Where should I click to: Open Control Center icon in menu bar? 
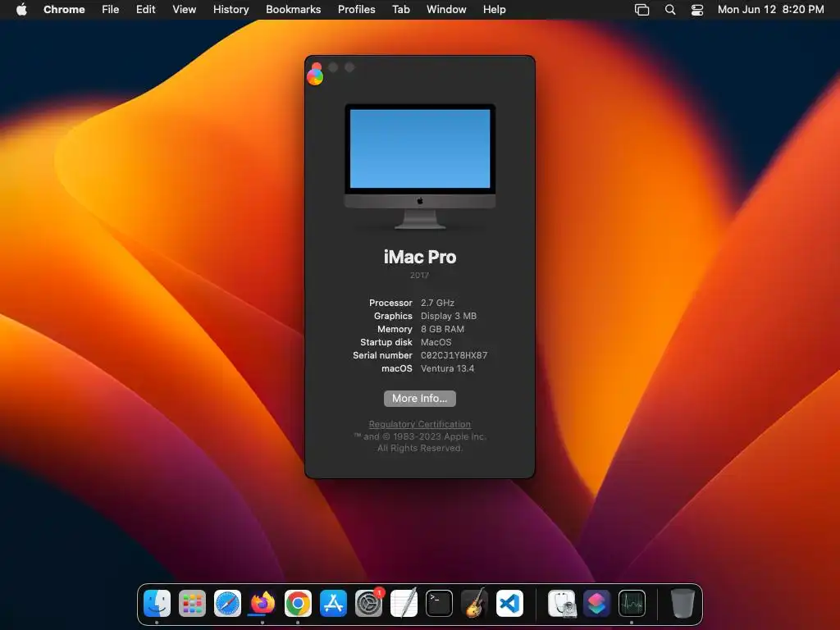point(697,10)
